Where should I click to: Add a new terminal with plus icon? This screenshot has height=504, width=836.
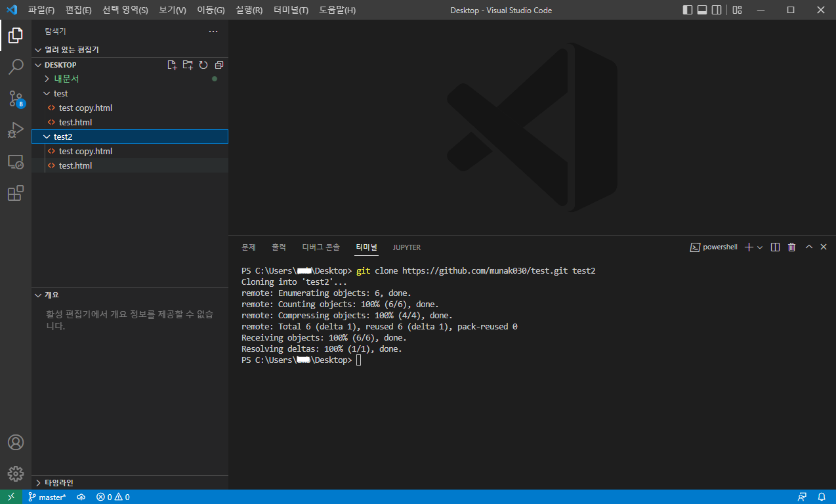pyautogui.click(x=749, y=247)
